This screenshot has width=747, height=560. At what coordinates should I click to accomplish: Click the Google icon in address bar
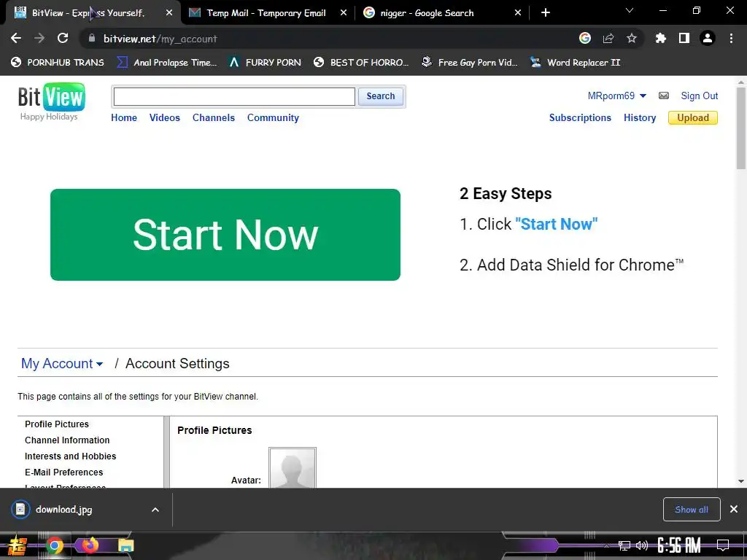tap(585, 39)
